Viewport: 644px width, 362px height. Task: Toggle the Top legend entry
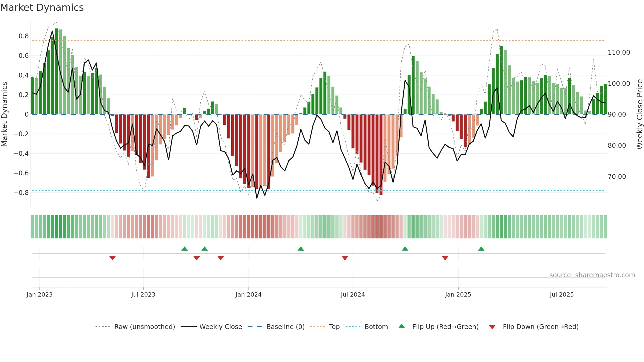pos(325,327)
